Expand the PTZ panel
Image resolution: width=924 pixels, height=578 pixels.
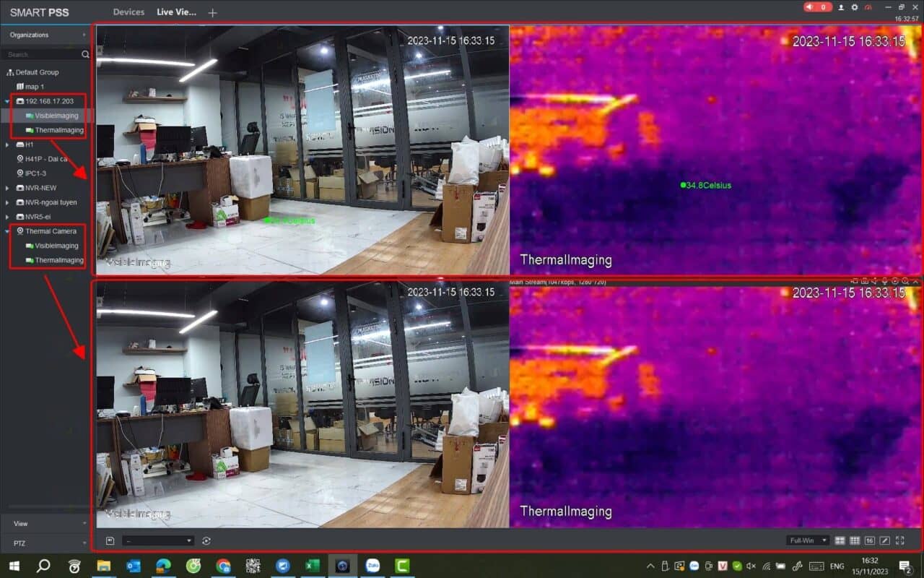click(x=46, y=543)
